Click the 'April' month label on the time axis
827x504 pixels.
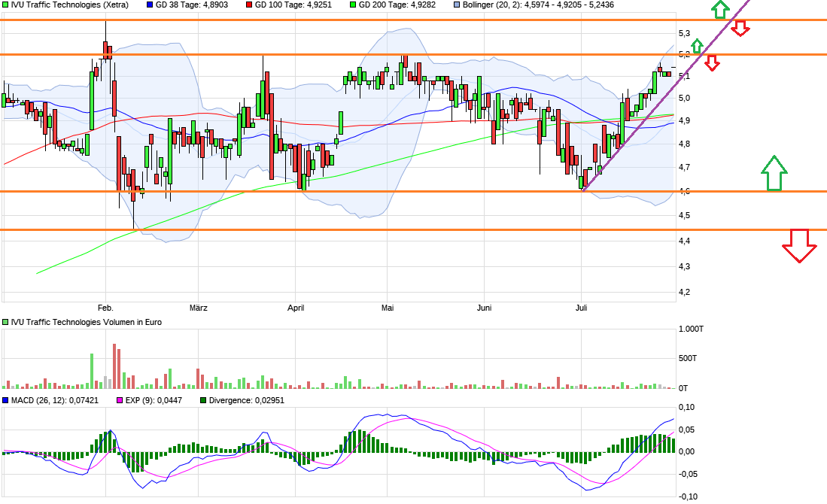(296, 308)
